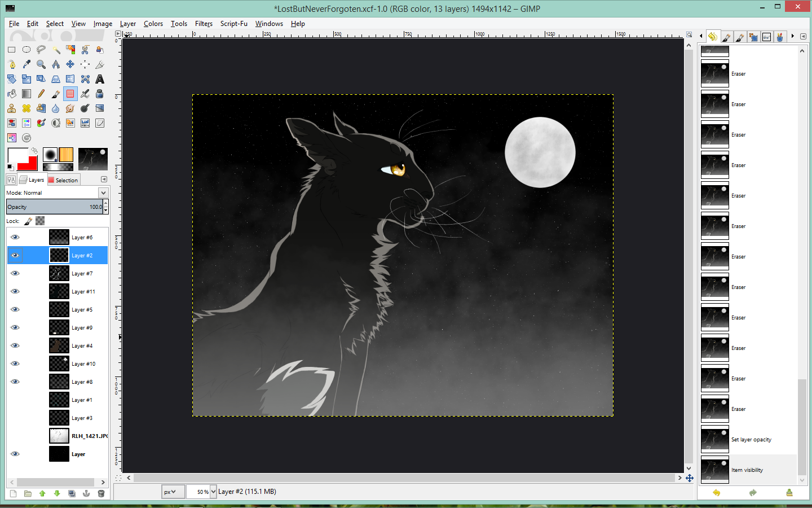
Task: Open the Colors menu
Action: [x=153, y=24]
